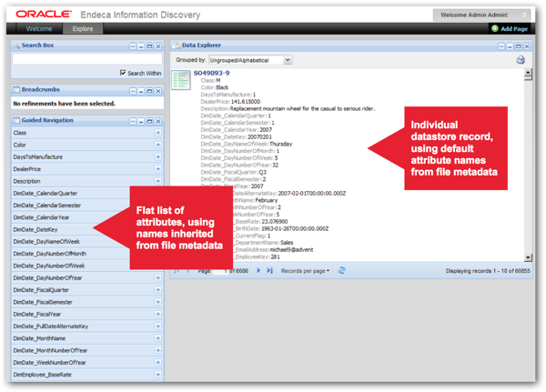
Task: Minimize the Search Box panel
Action: point(141,46)
